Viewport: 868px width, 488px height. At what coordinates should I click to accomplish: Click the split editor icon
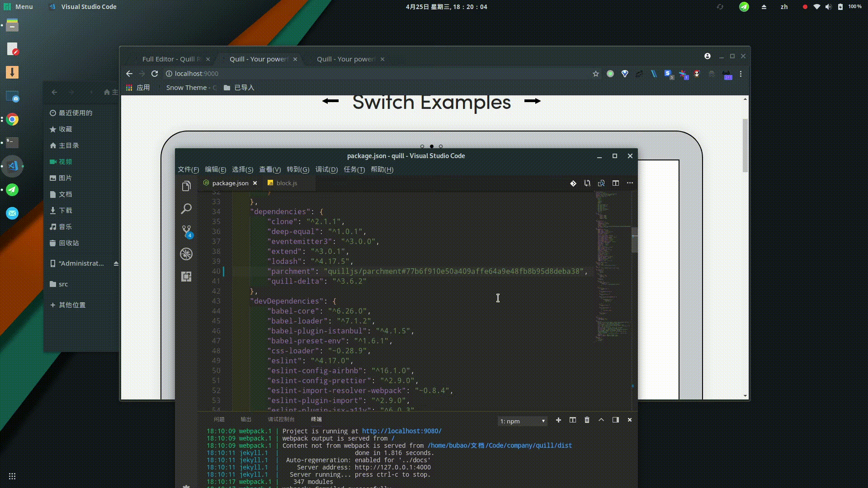(x=615, y=183)
